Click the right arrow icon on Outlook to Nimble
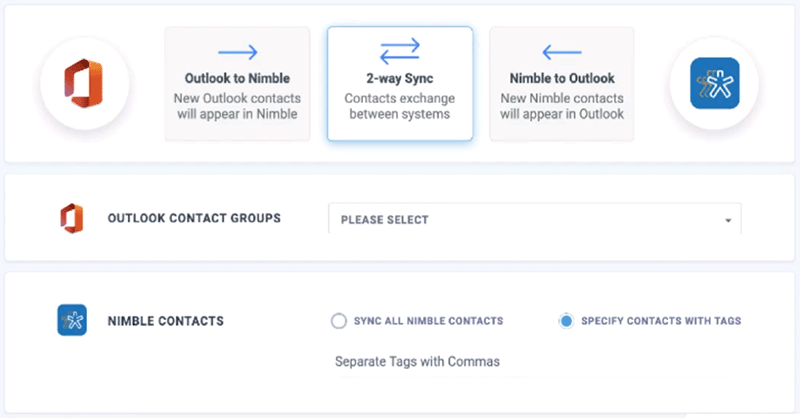The height and width of the screenshot is (418, 800). point(237,52)
